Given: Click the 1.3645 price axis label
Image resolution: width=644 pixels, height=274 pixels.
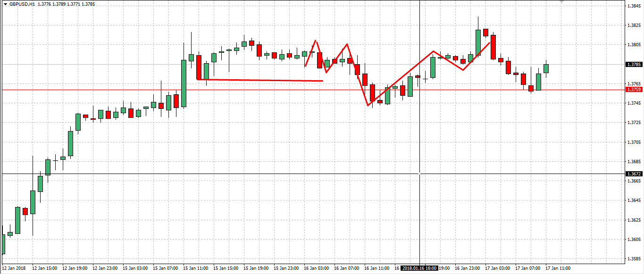Looking at the screenshot, I should (x=634, y=200).
